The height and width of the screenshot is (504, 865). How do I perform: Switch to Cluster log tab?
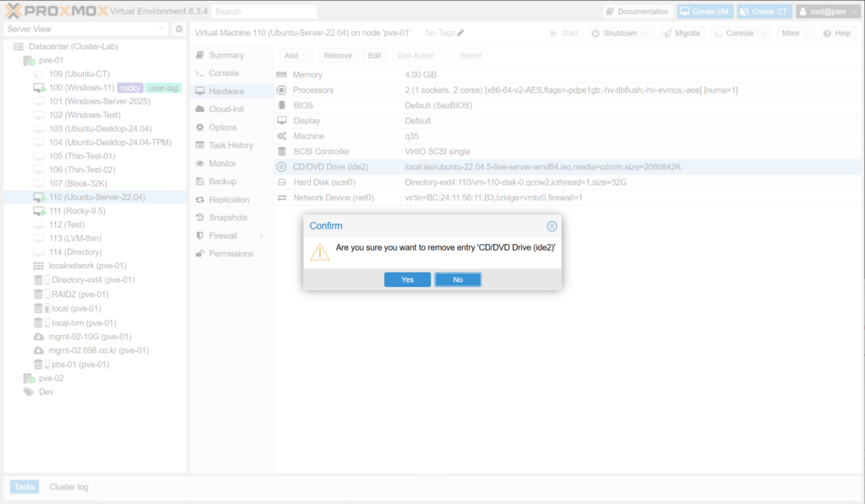[68, 486]
